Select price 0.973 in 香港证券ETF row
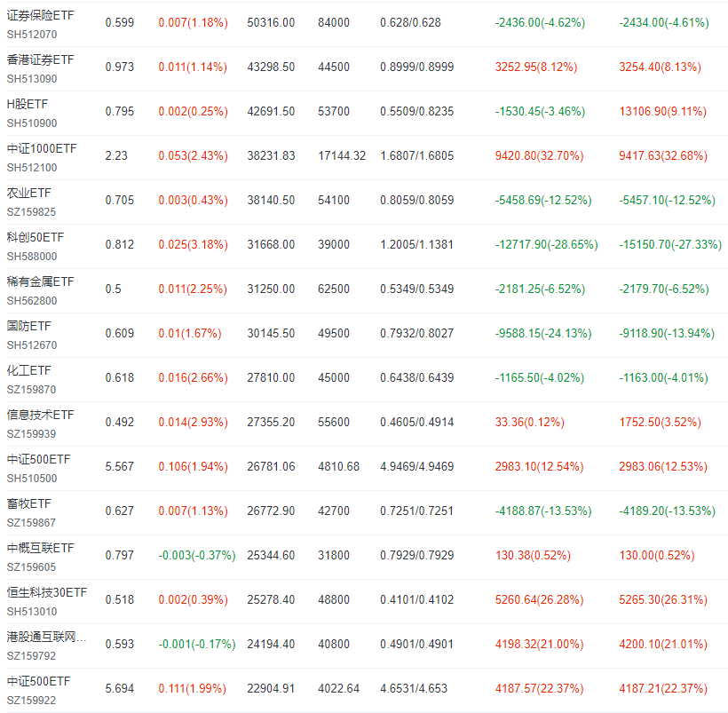This screenshot has width=728, height=713. (119, 67)
